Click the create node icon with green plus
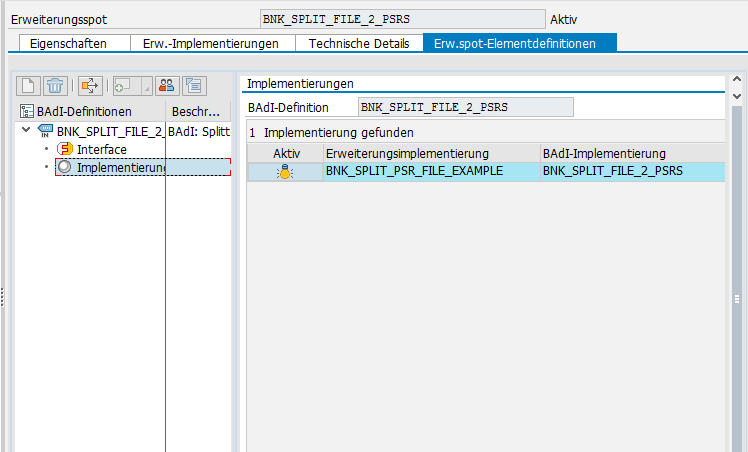The width and height of the screenshot is (748, 452). click(x=125, y=86)
